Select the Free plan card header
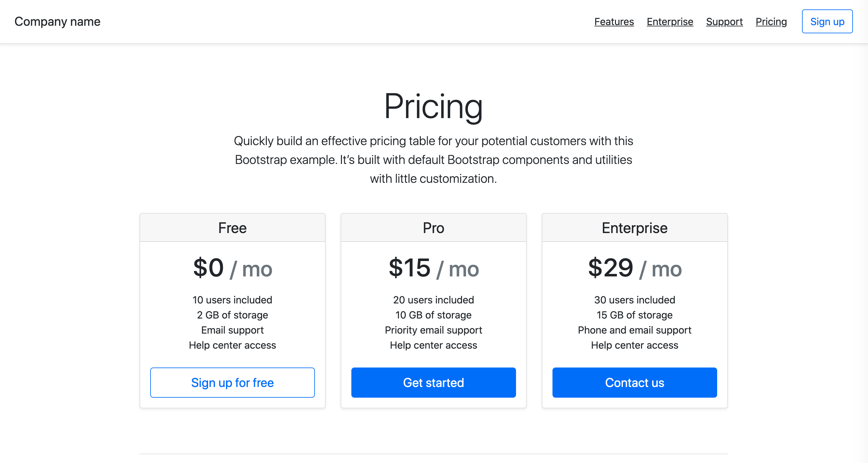The height and width of the screenshot is (463, 868). (x=232, y=228)
